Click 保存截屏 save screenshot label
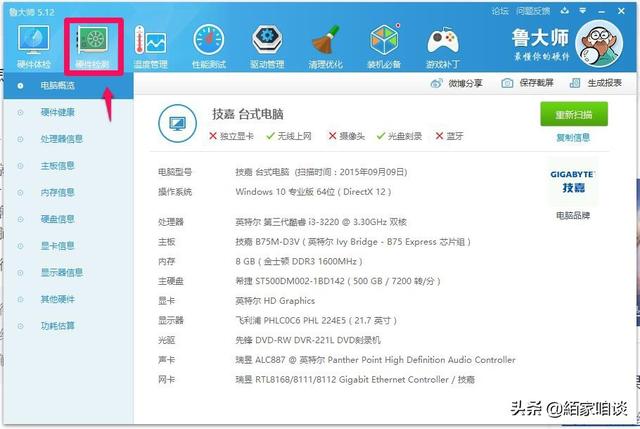Screen dimensions: 640x429 click(536, 83)
